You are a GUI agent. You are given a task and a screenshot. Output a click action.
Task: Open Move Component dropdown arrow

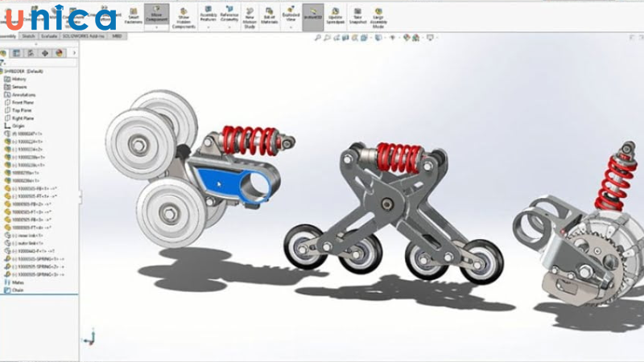[x=156, y=27]
